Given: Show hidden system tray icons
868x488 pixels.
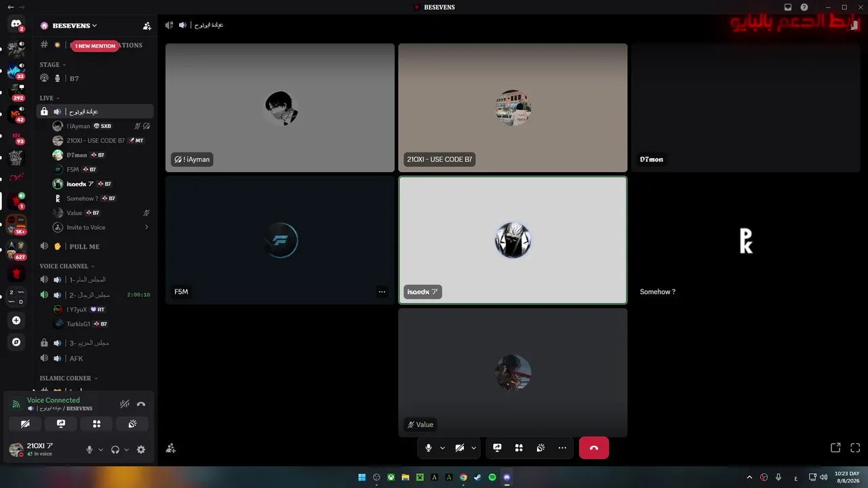Looking at the screenshot, I should (x=749, y=477).
